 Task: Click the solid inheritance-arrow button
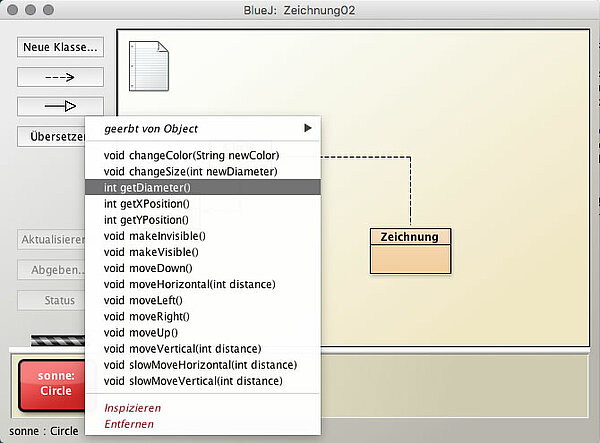click(x=61, y=107)
